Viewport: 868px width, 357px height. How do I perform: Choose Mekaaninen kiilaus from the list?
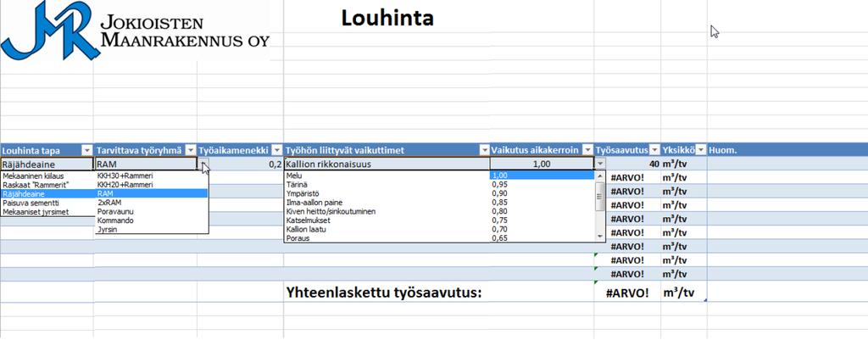(x=33, y=176)
